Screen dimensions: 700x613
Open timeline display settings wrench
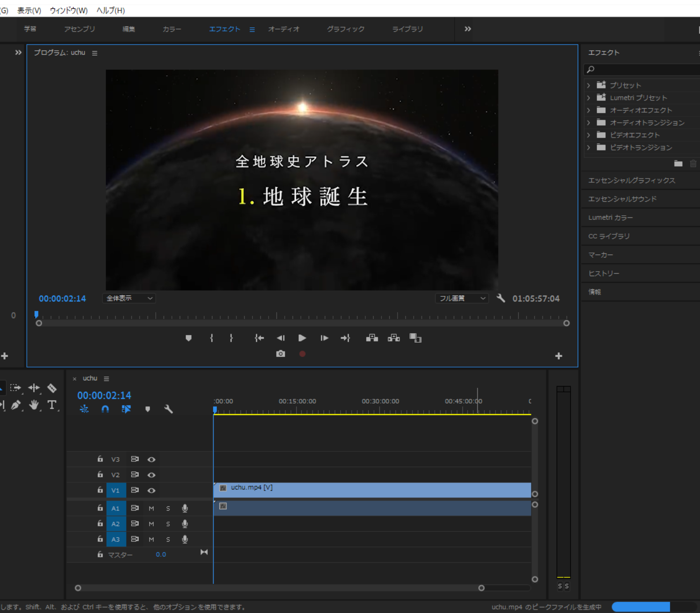click(168, 409)
